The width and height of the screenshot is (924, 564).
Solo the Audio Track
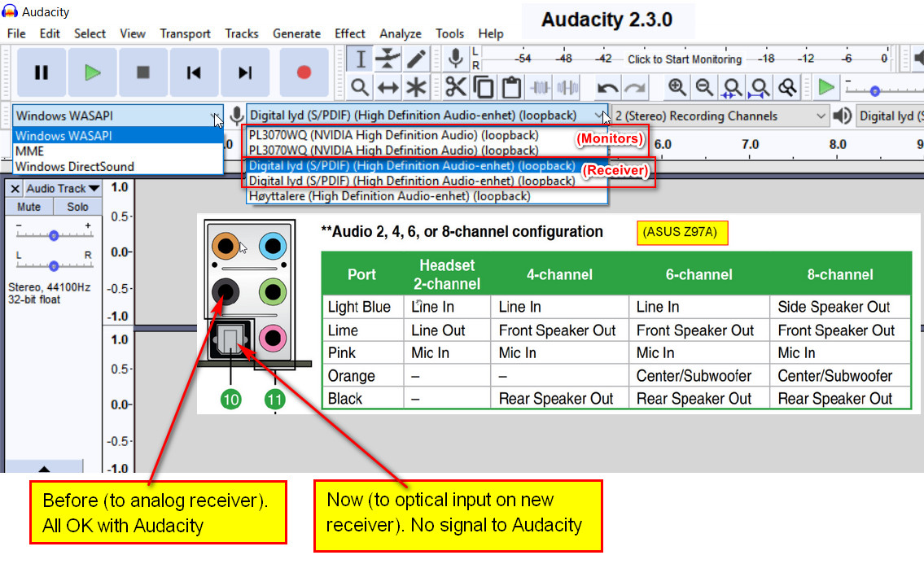[x=77, y=207]
